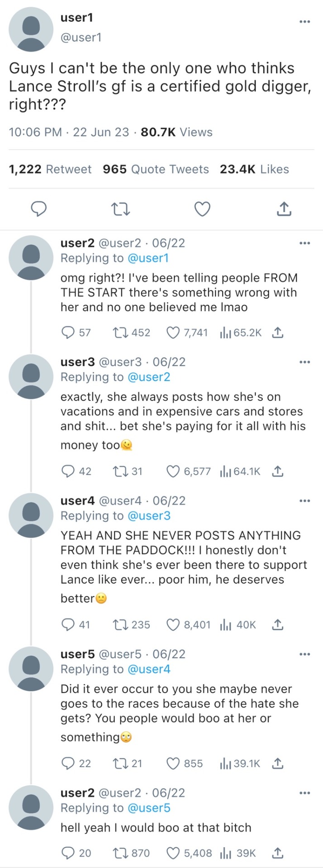Image resolution: width=323 pixels, height=868 pixels.
Task: Open more options on user5's reply
Action: tap(305, 654)
